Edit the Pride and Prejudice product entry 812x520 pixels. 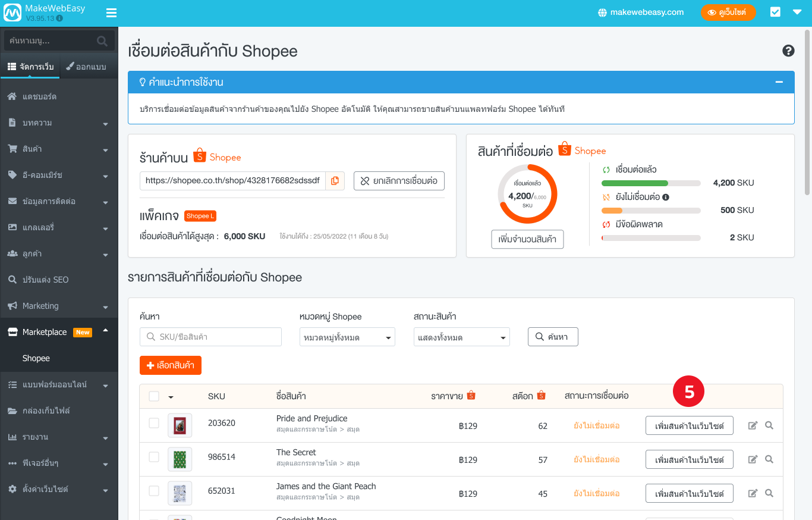(753, 425)
